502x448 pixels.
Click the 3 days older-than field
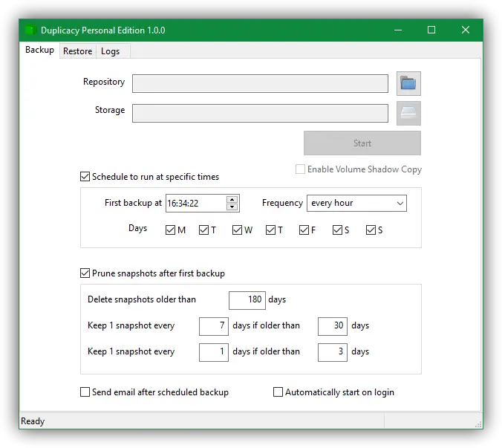click(x=333, y=352)
